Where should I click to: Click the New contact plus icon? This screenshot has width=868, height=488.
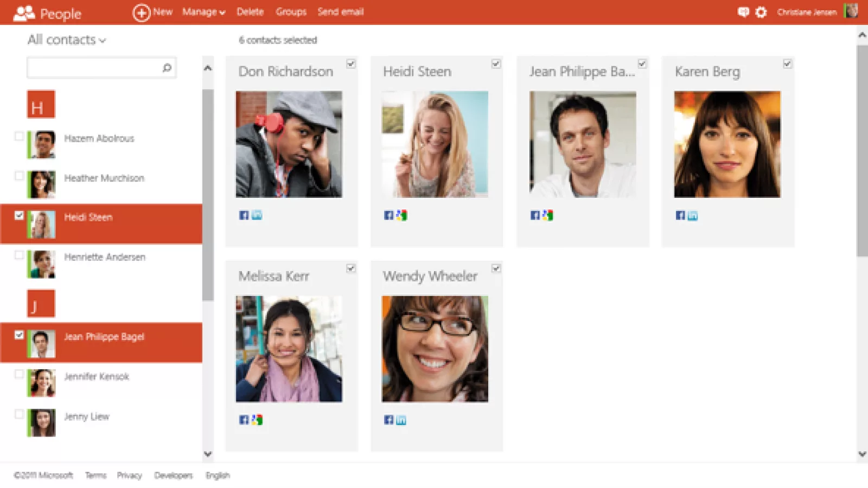141,12
